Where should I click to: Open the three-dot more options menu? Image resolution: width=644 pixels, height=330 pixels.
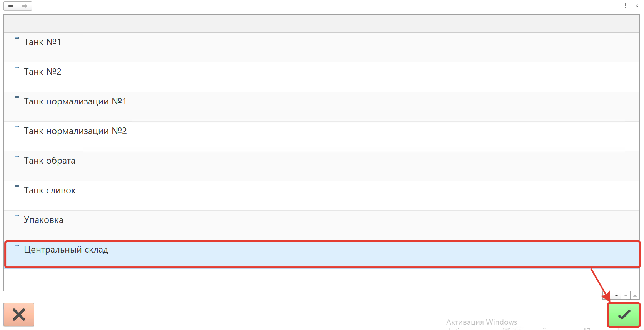point(625,6)
